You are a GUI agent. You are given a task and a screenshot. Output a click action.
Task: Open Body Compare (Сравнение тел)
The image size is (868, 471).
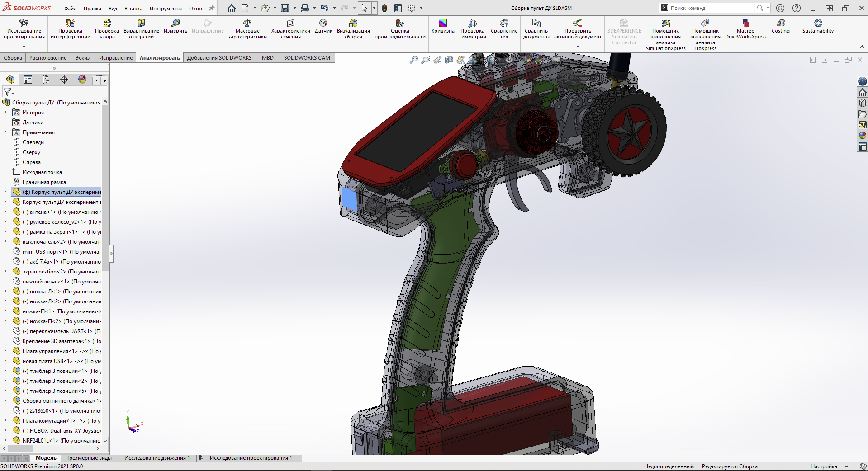(504, 29)
